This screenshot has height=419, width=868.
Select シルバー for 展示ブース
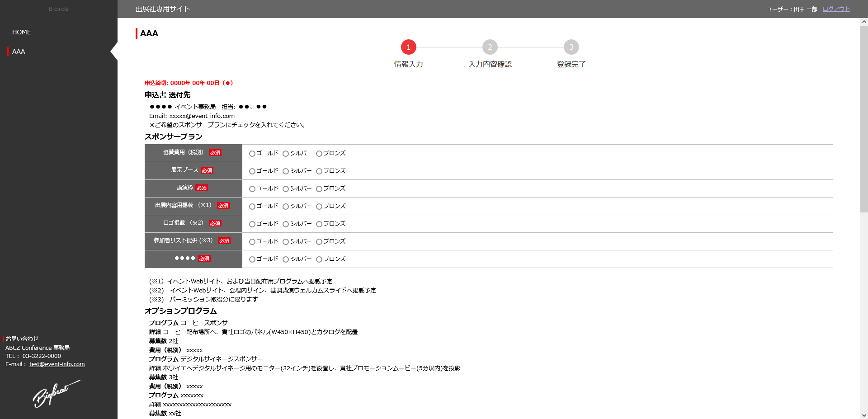click(x=286, y=171)
